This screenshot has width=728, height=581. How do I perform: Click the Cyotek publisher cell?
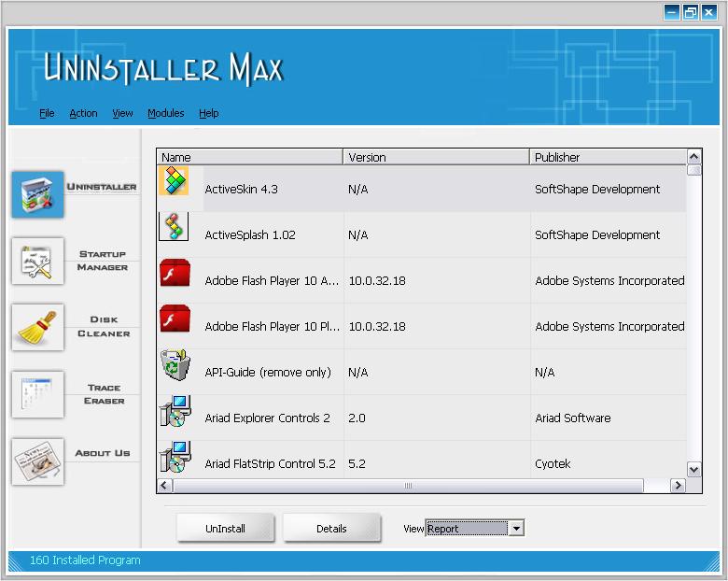click(x=553, y=464)
